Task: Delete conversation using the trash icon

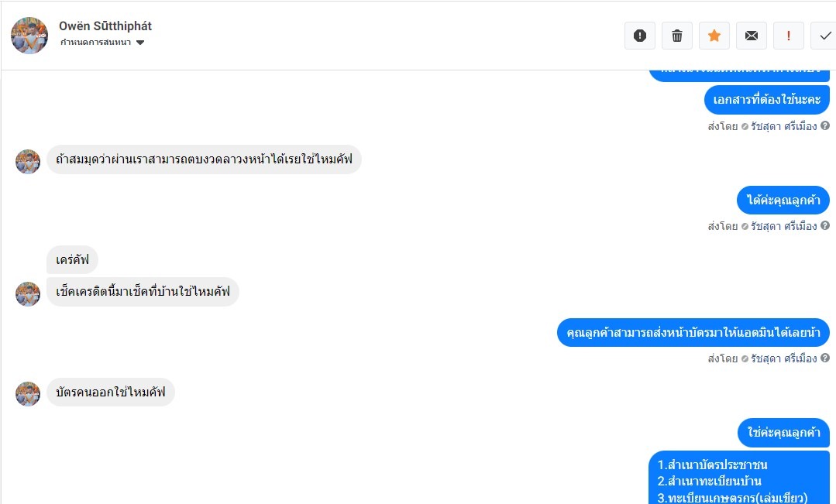Action: (677, 36)
